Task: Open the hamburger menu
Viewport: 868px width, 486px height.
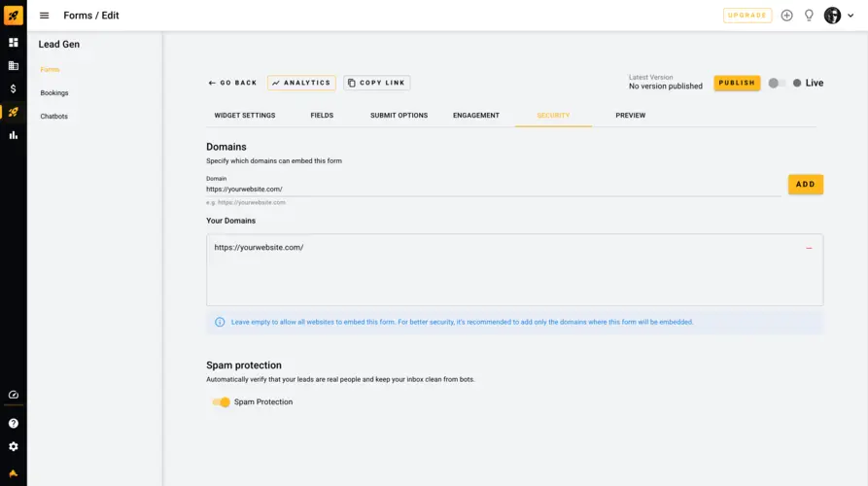Action: (x=45, y=16)
